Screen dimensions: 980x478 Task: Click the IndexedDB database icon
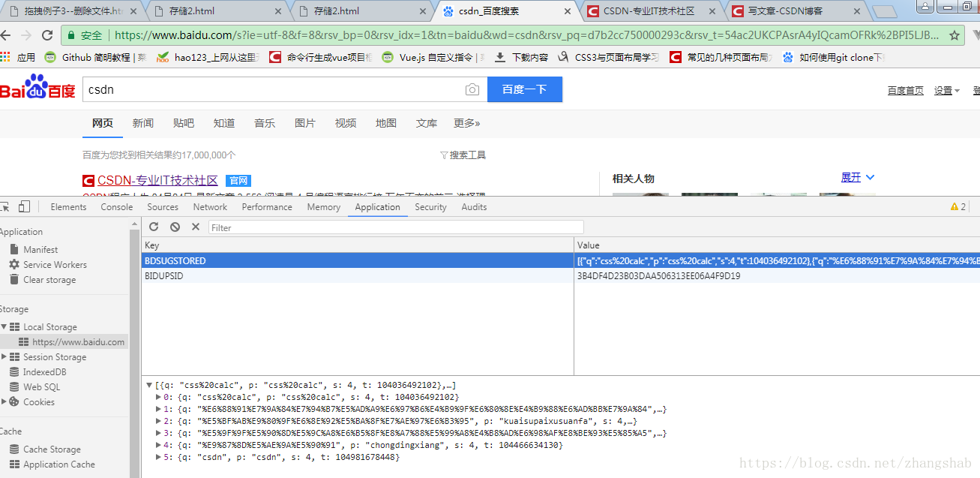coord(14,371)
